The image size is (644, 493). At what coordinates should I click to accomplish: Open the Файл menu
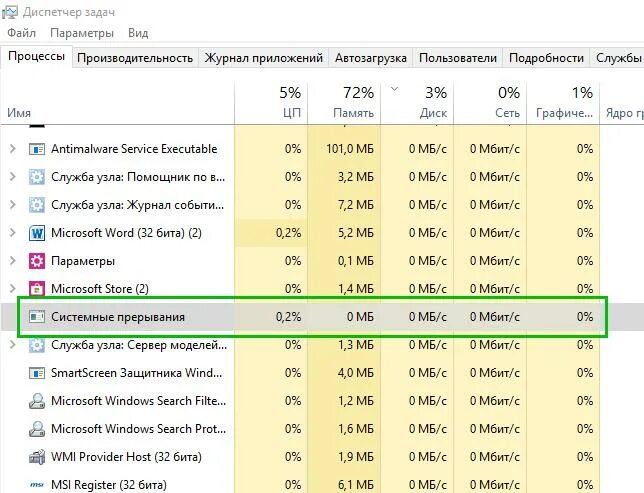[22, 33]
